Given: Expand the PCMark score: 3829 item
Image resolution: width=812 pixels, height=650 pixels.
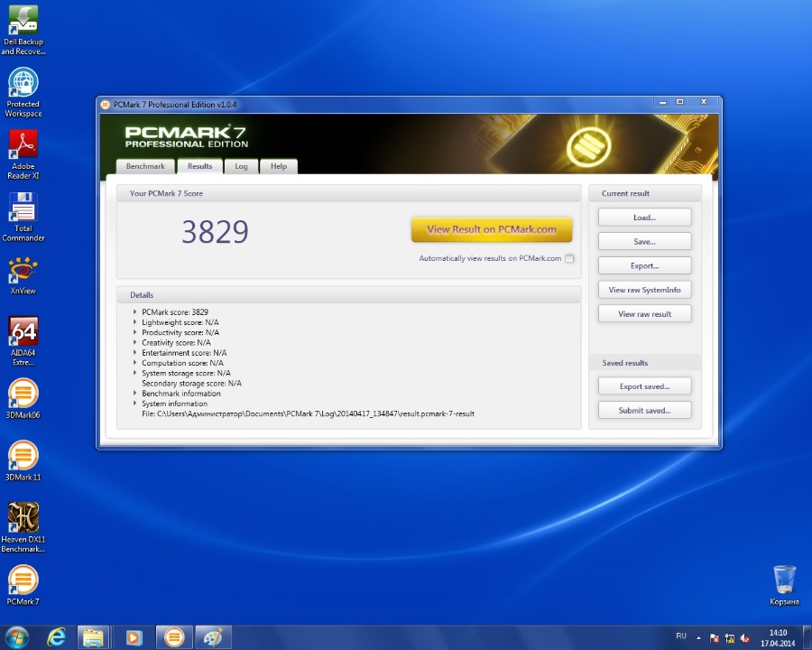Looking at the screenshot, I should (x=134, y=312).
